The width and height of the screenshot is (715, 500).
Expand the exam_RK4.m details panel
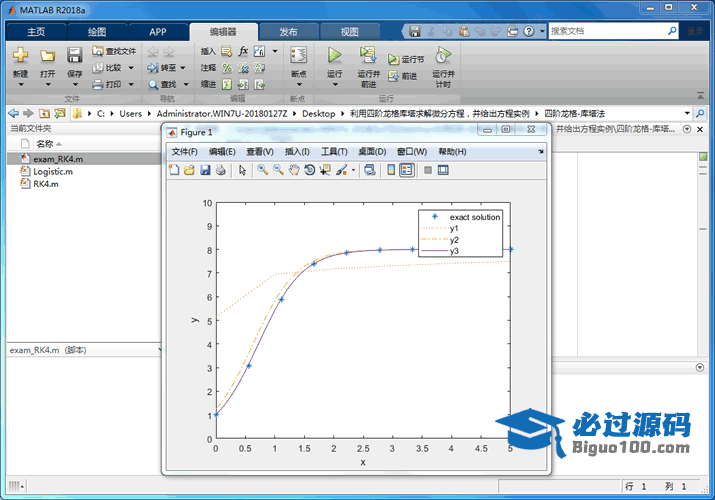[x=160, y=350]
